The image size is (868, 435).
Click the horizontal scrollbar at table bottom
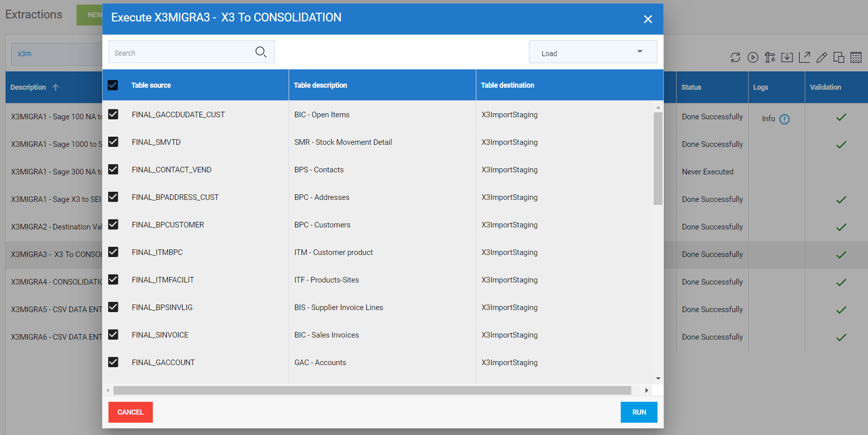point(371,391)
